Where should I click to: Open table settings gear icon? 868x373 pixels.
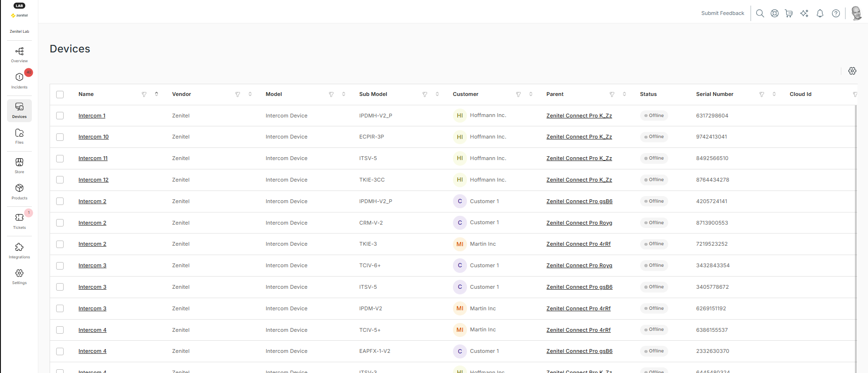pos(852,71)
